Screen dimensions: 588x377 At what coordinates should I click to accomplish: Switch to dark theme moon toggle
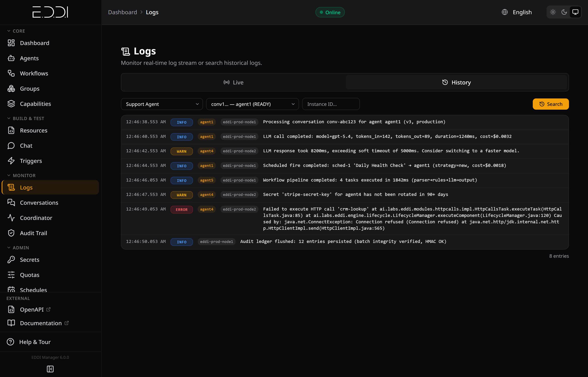564,12
